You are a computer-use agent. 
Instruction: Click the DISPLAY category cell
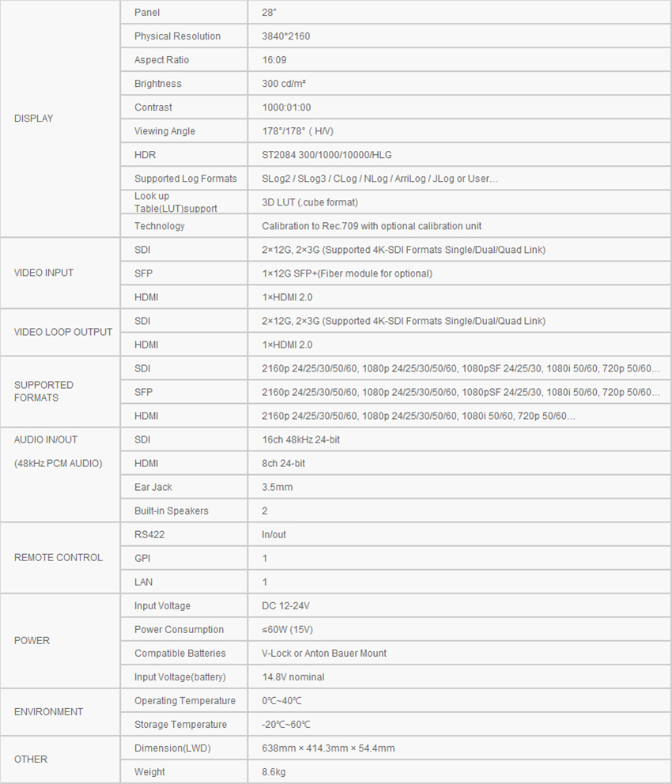(x=60, y=119)
